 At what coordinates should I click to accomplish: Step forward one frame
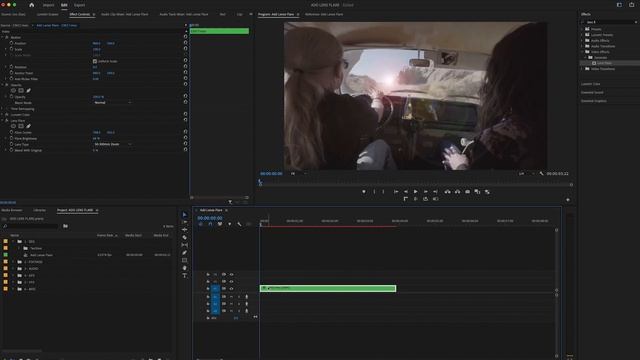click(425, 191)
